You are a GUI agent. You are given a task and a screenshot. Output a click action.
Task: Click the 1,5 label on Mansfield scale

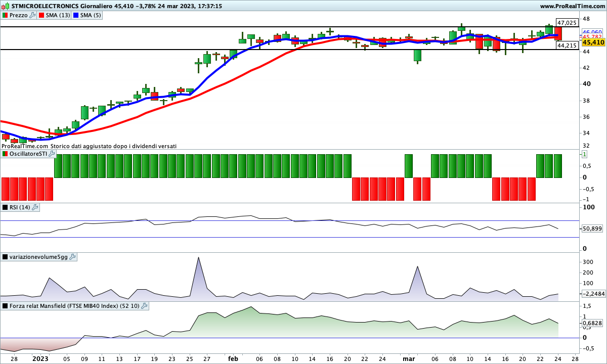point(586,306)
